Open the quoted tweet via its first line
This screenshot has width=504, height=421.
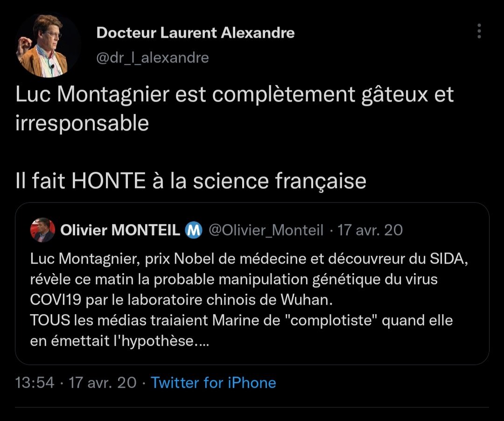click(249, 259)
